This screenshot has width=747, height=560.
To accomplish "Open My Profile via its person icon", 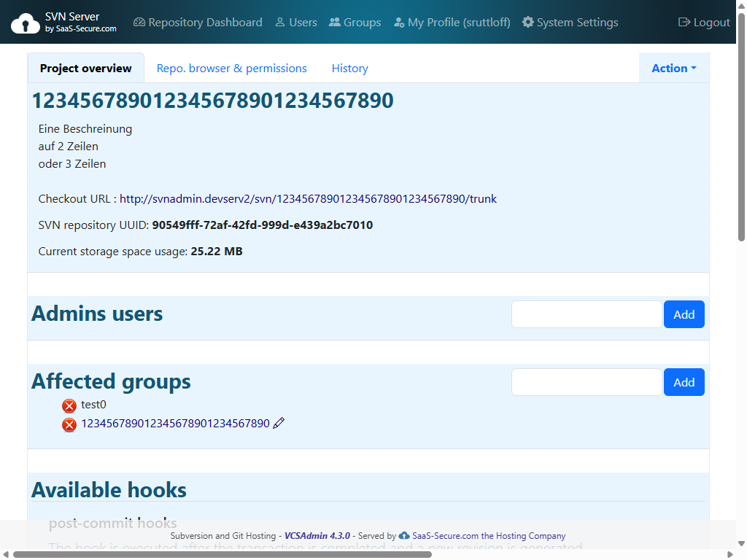I will click(400, 22).
